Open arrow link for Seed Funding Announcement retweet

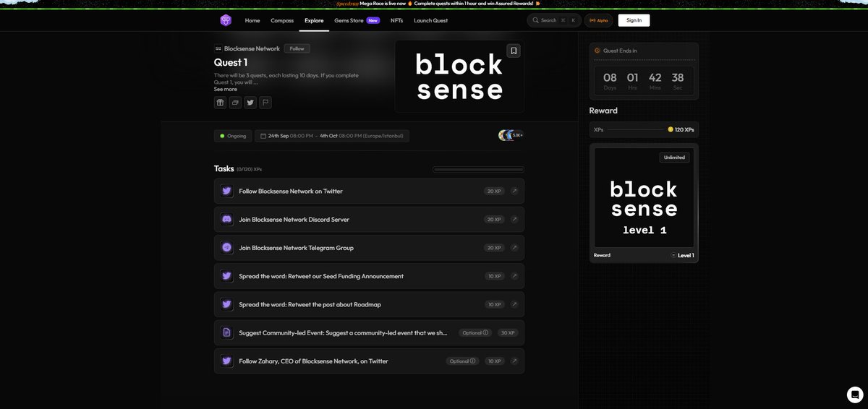point(514,276)
